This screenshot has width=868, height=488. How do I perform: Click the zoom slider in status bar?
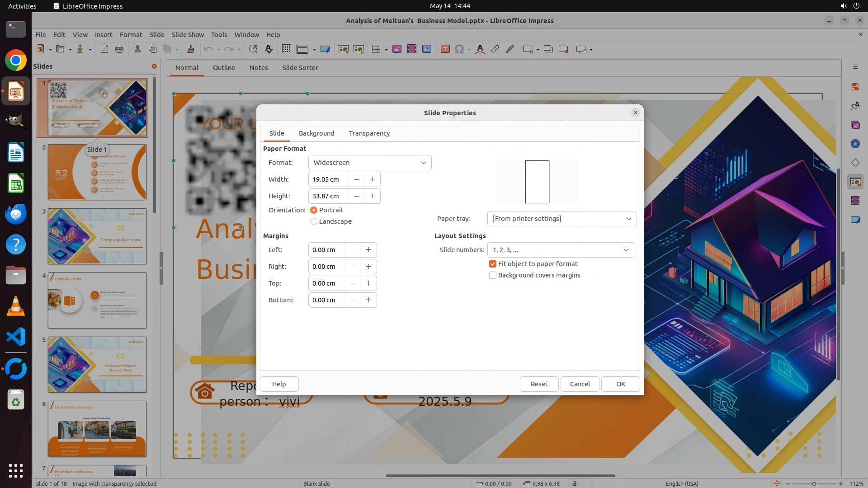[814, 483]
